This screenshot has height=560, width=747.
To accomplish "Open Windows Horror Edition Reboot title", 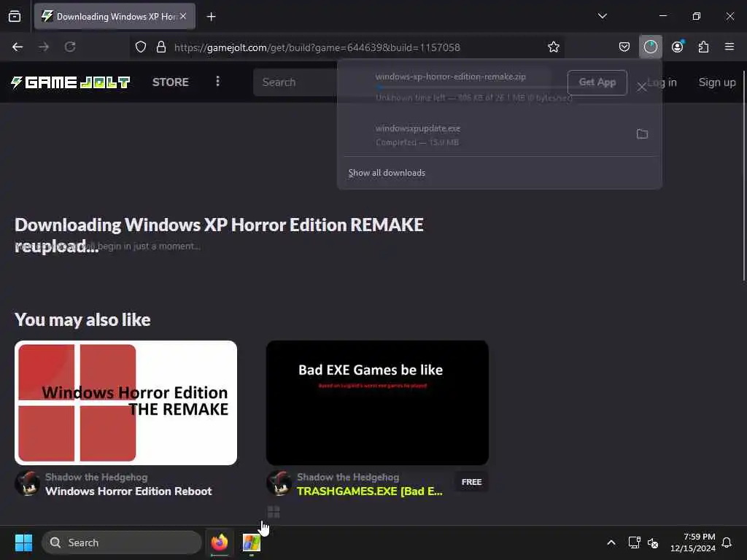I will pos(128,491).
